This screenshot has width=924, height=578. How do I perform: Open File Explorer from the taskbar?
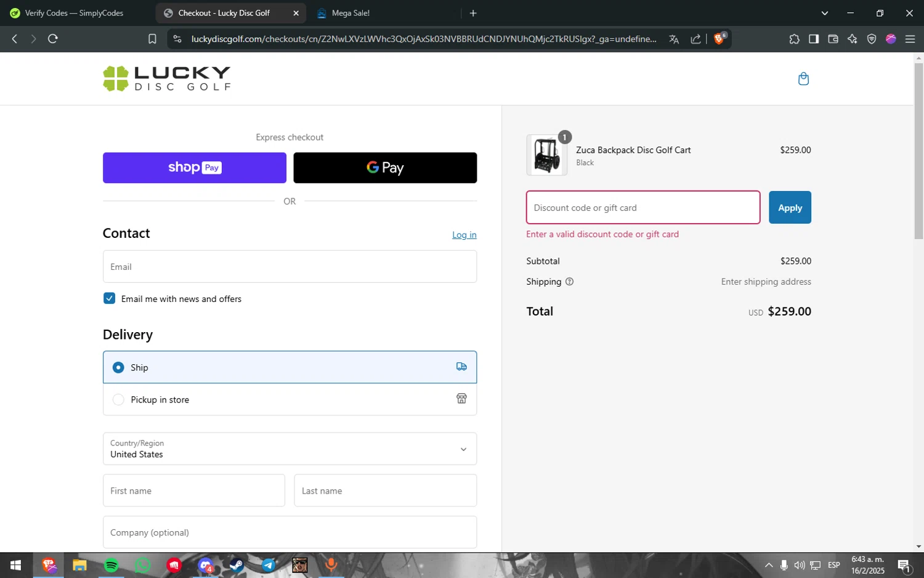pos(79,565)
